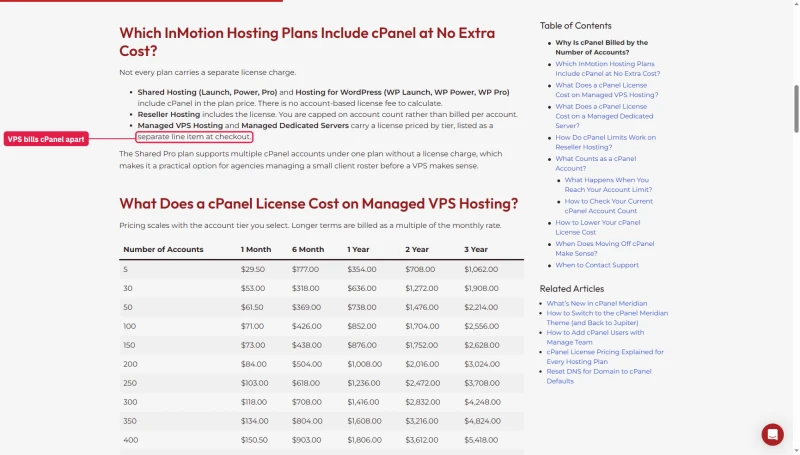Select the '$29.50' monthly price cell

point(253,269)
